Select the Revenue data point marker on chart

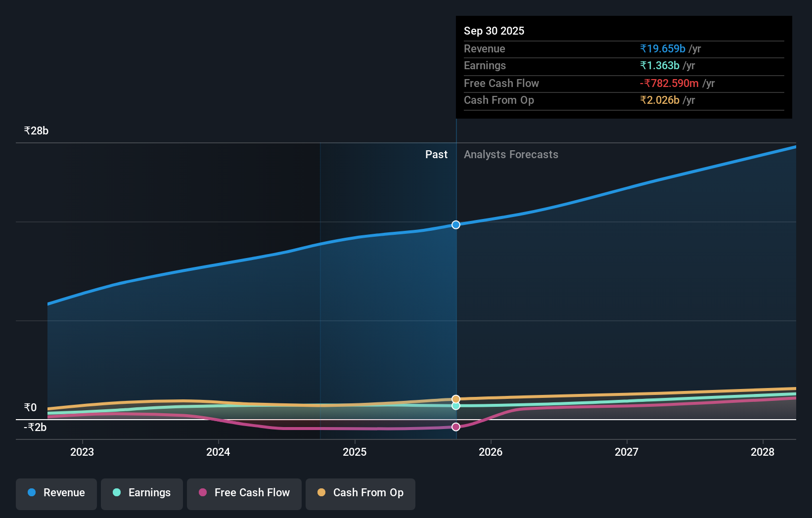(x=455, y=224)
